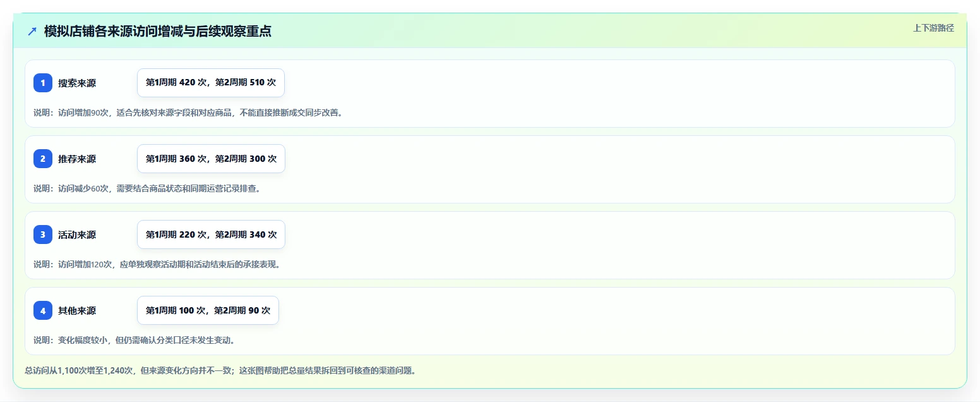The image size is (980, 402).
Task: Click the chip 第1周期 220 次，第2周期 340 次
Action: point(211,234)
